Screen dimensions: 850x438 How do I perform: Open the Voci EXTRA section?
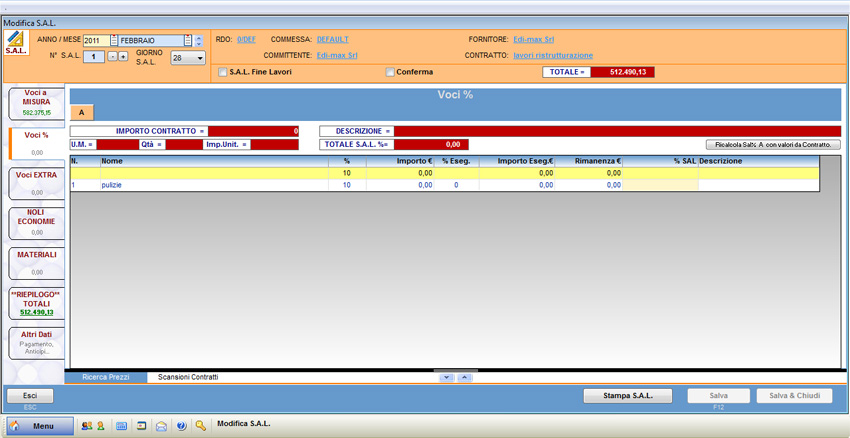[36, 180]
